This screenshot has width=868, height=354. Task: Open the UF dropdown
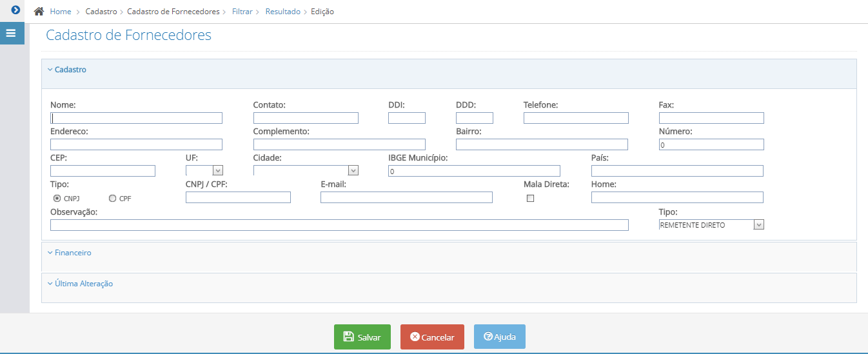(x=204, y=171)
